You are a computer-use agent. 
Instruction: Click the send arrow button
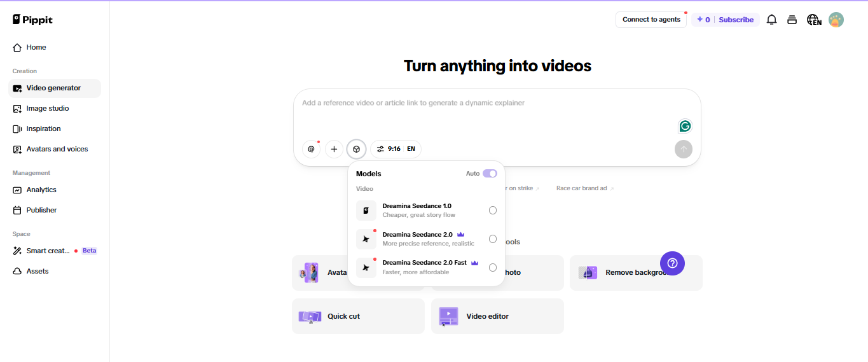coord(684,150)
